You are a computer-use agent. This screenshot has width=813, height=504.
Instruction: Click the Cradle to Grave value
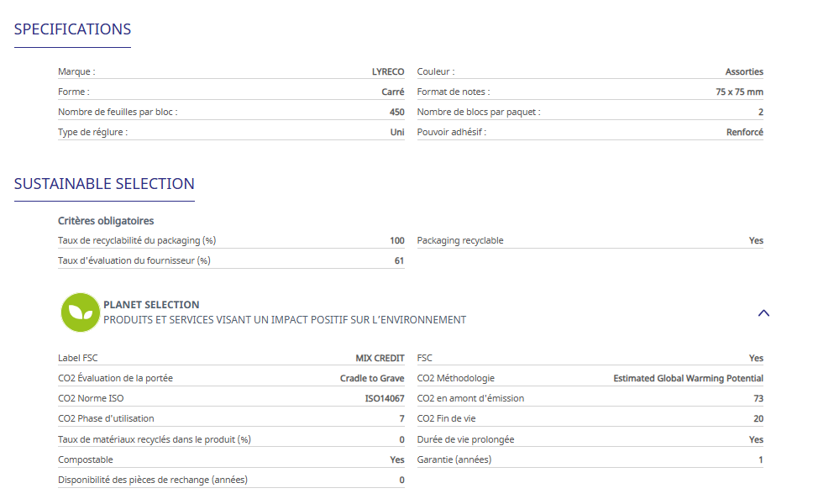pyautogui.click(x=372, y=379)
